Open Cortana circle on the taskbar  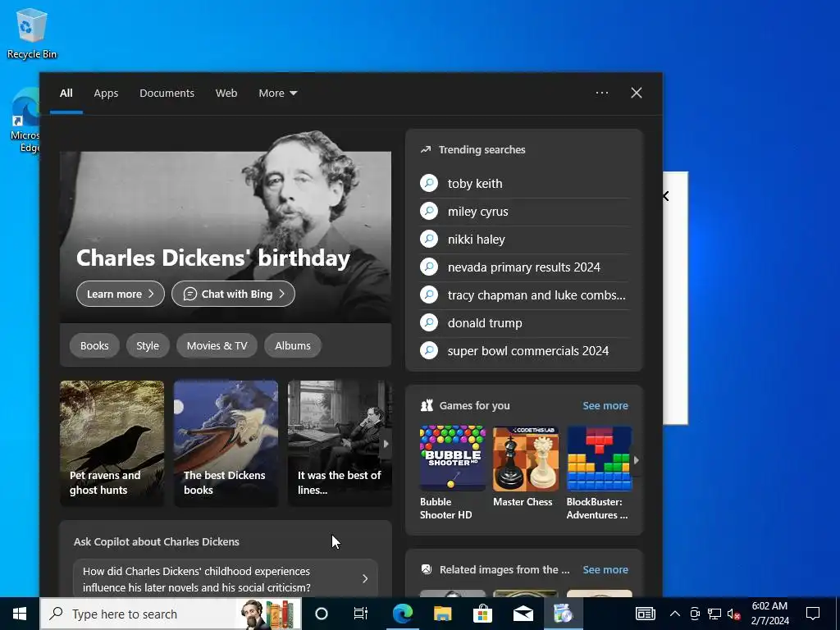[322, 614]
